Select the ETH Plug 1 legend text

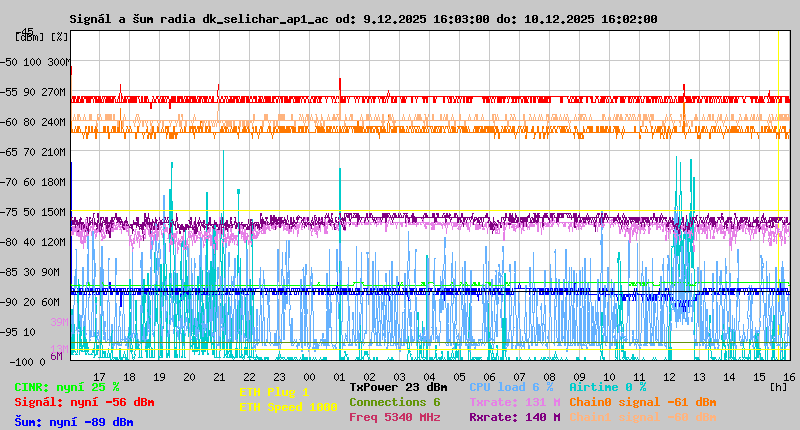point(274,392)
